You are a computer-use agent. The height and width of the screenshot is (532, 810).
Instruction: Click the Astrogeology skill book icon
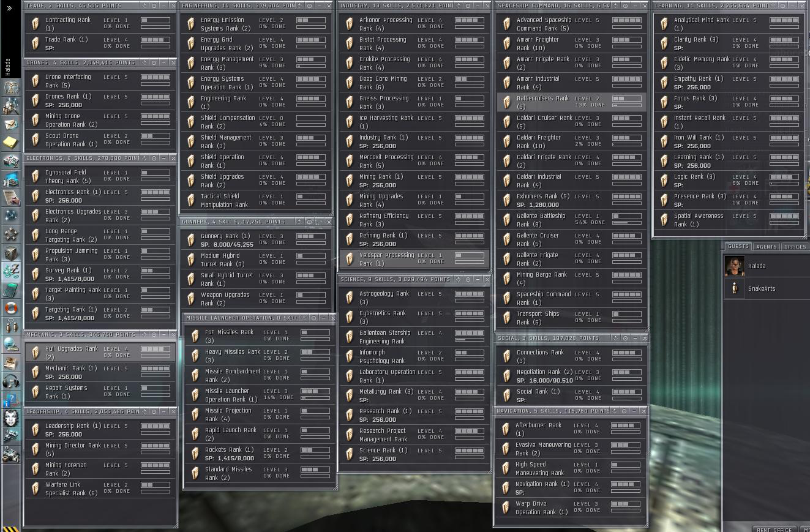pyautogui.click(x=350, y=298)
